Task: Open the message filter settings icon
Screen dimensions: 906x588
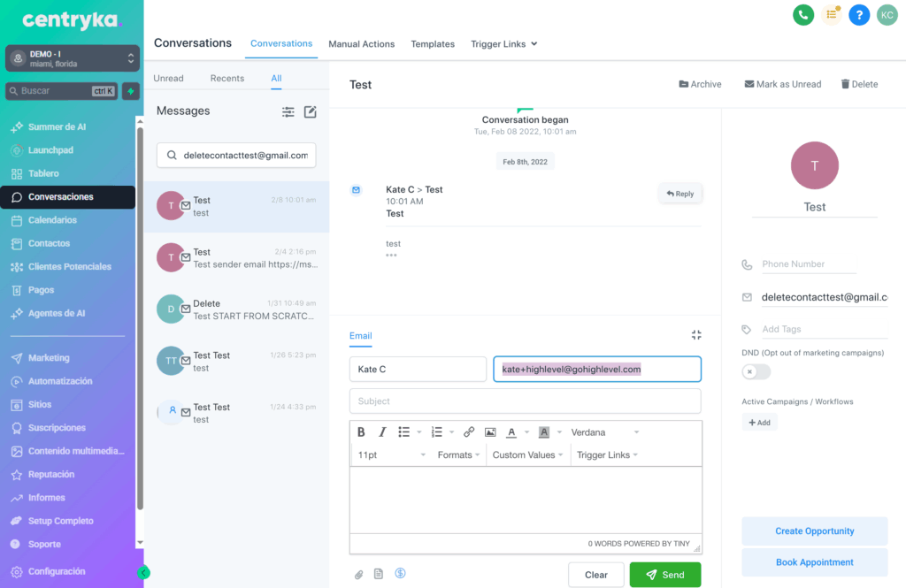Action: (x=288, y=111)
